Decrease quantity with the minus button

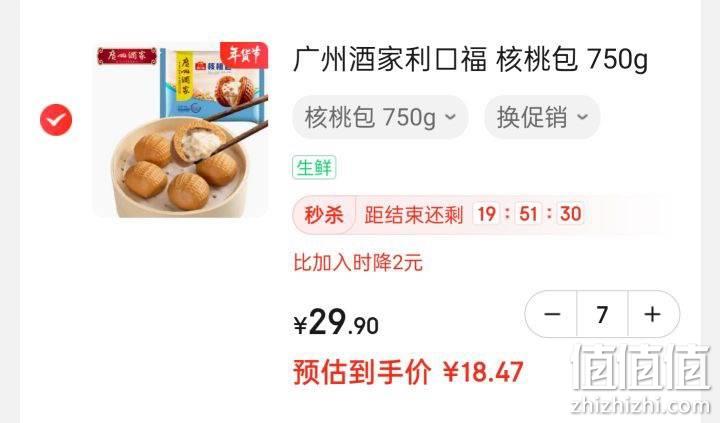551,315
